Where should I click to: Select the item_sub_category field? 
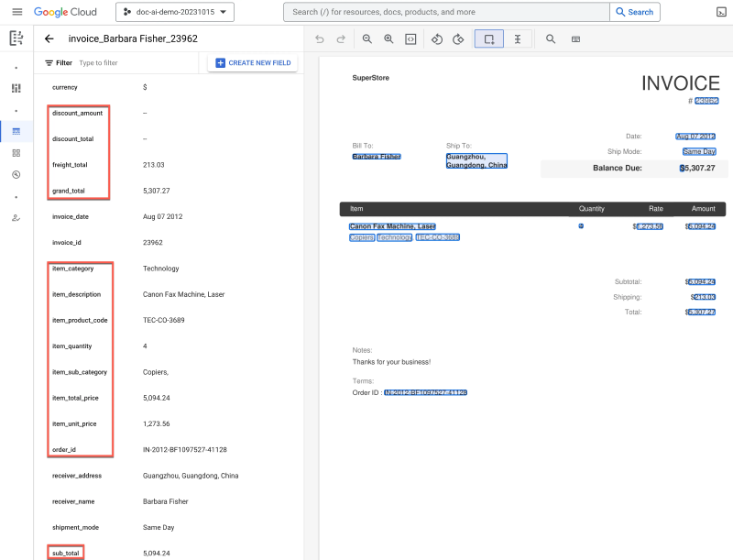tap(80, 372)
